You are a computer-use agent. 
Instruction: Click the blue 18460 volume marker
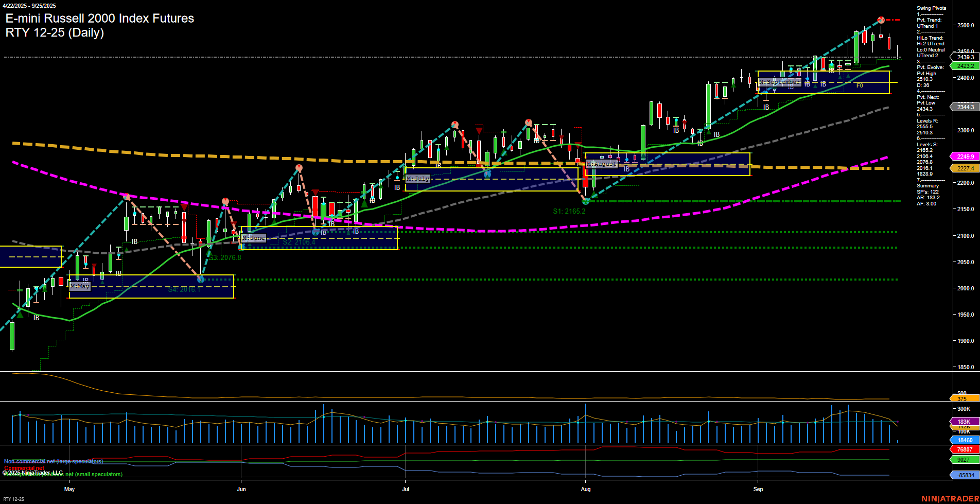(964, 440)
